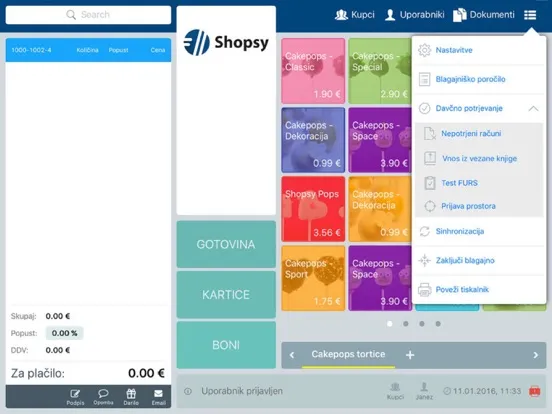Click the date 11.01.2016, 11:33

(x=487, y=391)
